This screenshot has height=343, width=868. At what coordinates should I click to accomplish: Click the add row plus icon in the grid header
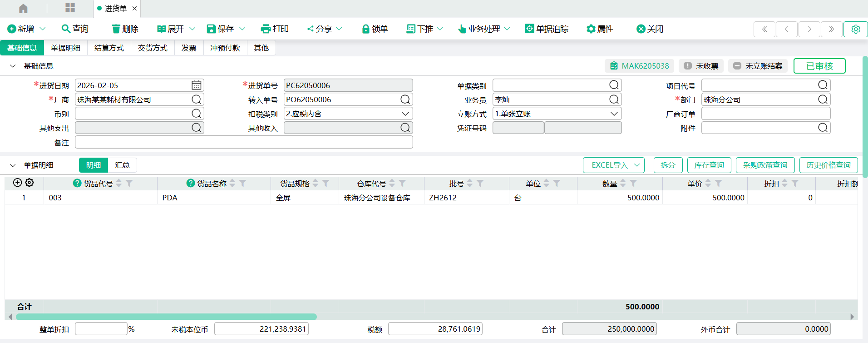[x=17, y=183]
